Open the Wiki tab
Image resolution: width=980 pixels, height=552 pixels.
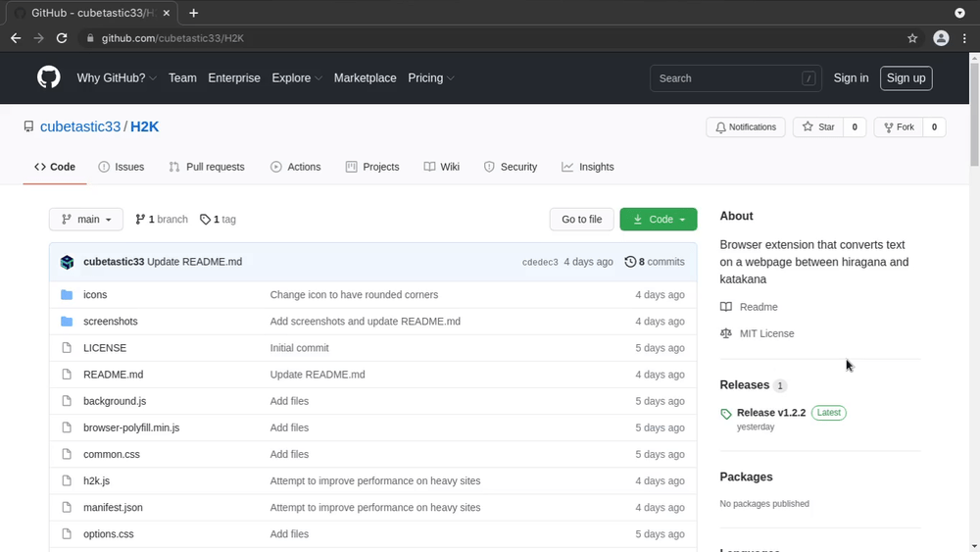(x=441, y=167)
